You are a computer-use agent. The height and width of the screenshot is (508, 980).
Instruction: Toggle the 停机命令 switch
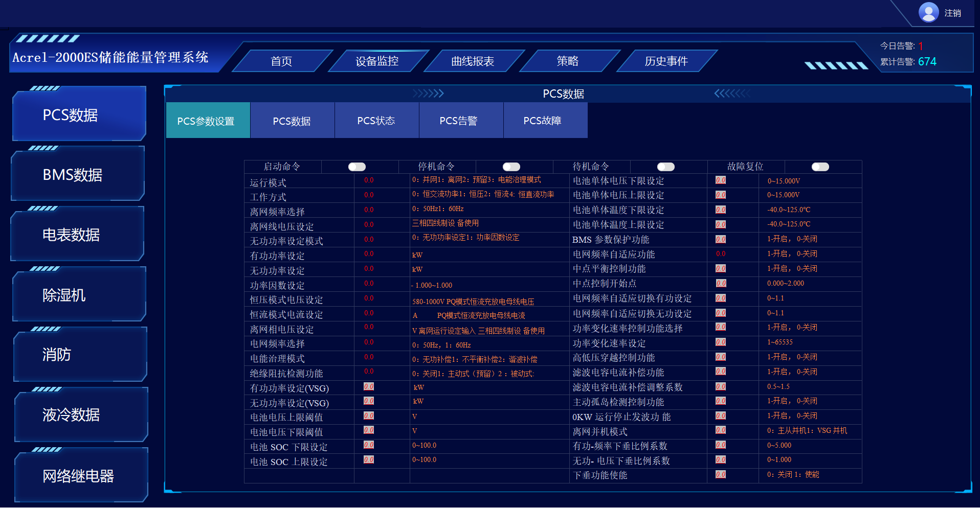coord(511,167)
